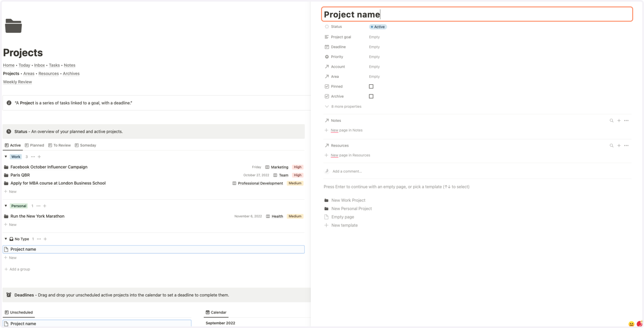The height and width of the screenshot is (328, 644).
Task: Click the folder icon beside Paris QBR
Action: [x=6, y=175]
